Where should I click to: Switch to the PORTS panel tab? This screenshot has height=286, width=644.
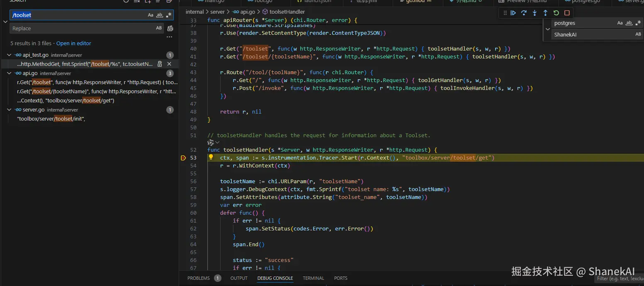pos(340,278)
